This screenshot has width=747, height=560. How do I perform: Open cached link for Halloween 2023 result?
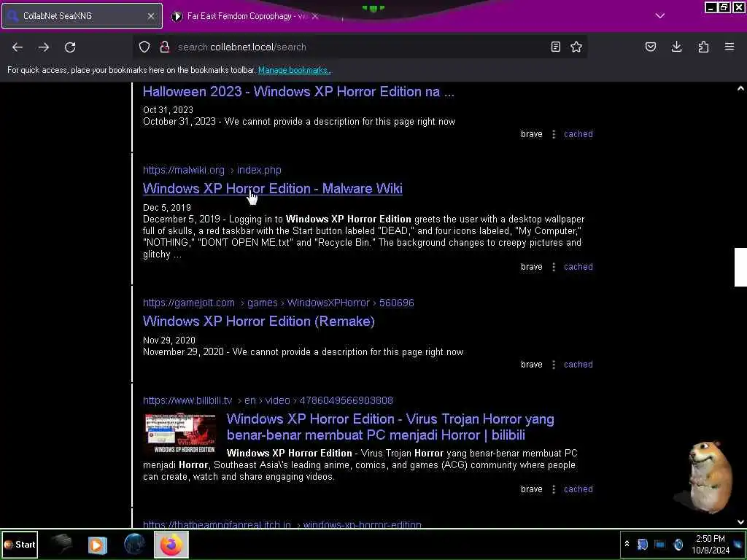click(x=578, y=134)
